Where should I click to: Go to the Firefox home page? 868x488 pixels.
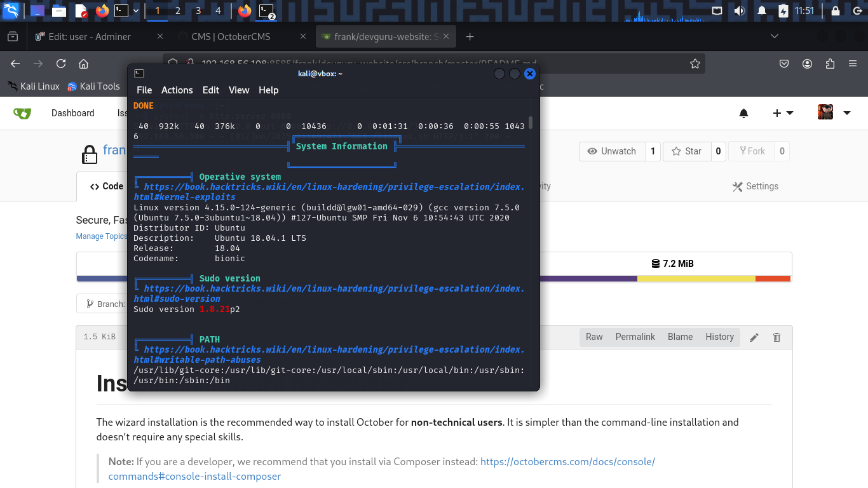(x=83, y=64)
